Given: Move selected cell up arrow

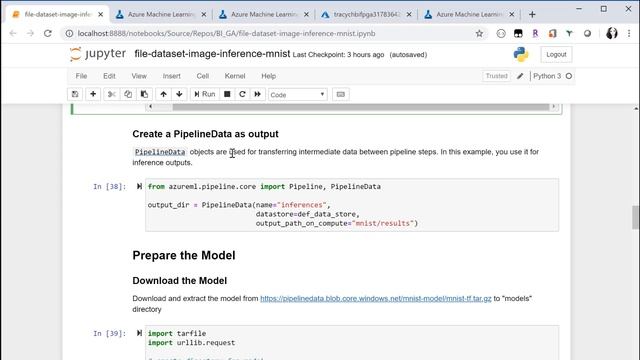Looking at the screenshot, I should [163, 94].
